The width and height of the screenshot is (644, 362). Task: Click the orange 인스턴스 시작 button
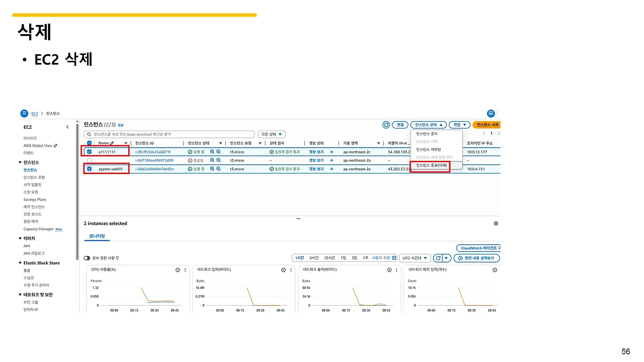(487, 125)
